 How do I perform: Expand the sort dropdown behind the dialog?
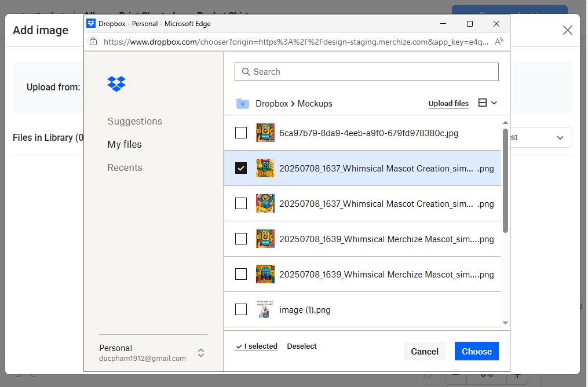tap(560, 138)
